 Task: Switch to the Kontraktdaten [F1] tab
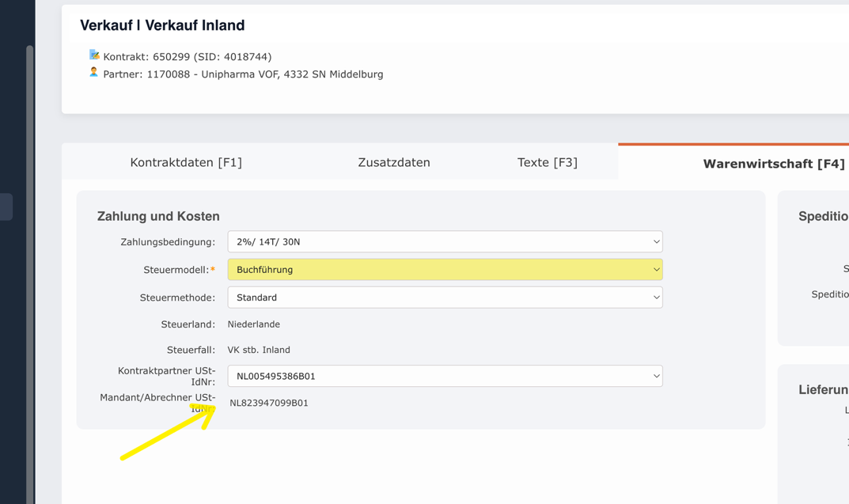click(186, 161)
